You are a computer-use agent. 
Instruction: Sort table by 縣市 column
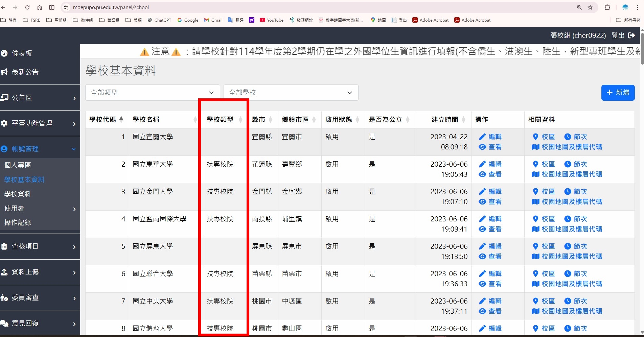coord(263,119)
